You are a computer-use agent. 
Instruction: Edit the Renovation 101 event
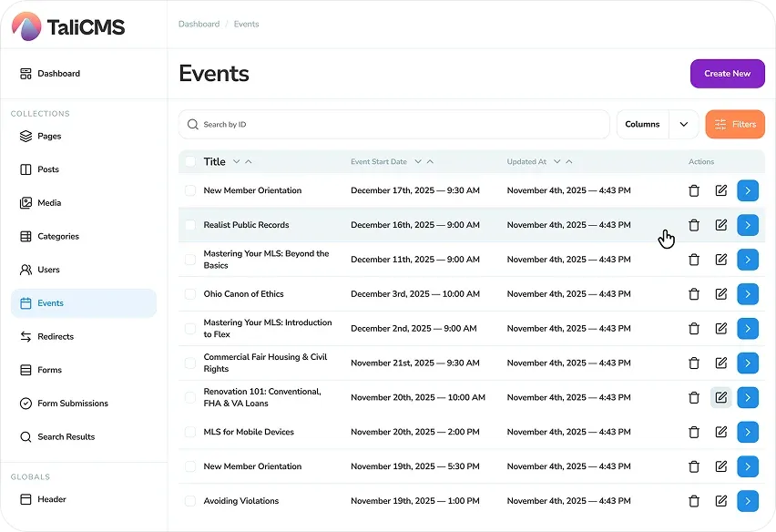[x=721, y=397]
